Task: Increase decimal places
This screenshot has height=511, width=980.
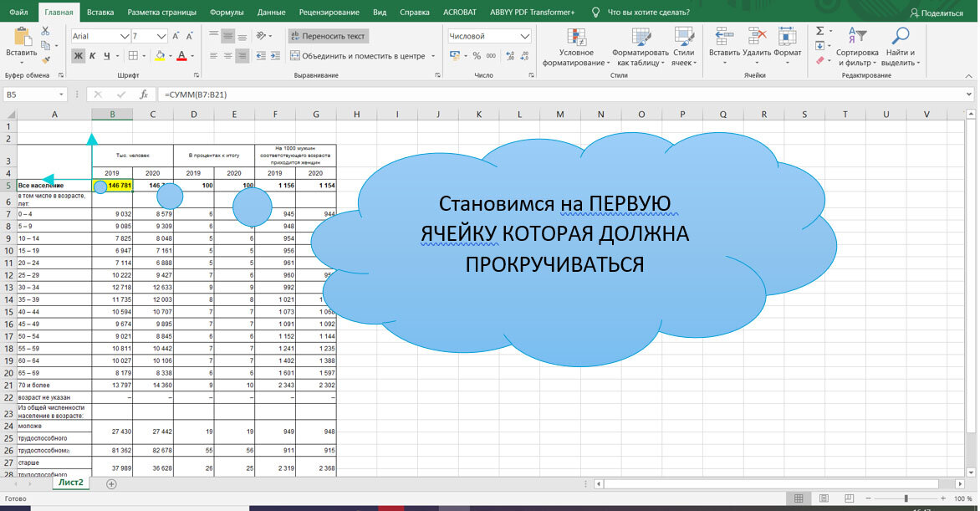Action: [x=510, y=56]
